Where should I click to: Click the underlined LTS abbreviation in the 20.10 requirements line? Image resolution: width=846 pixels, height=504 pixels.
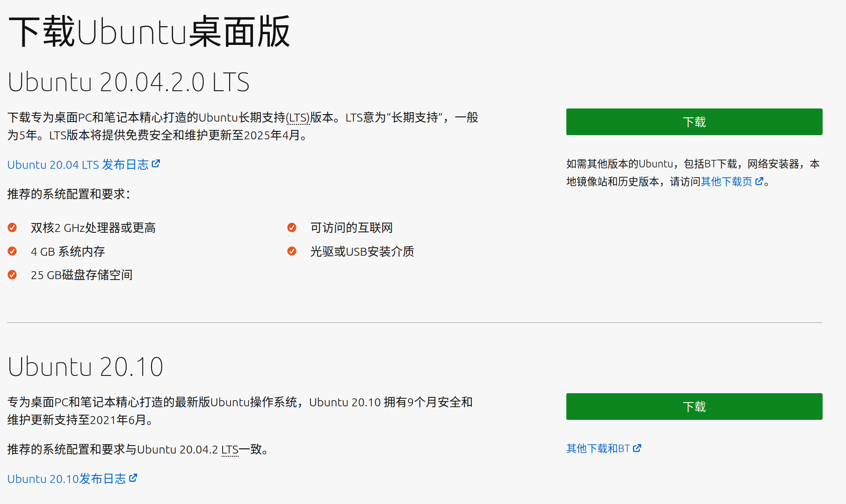pos(230,450)
